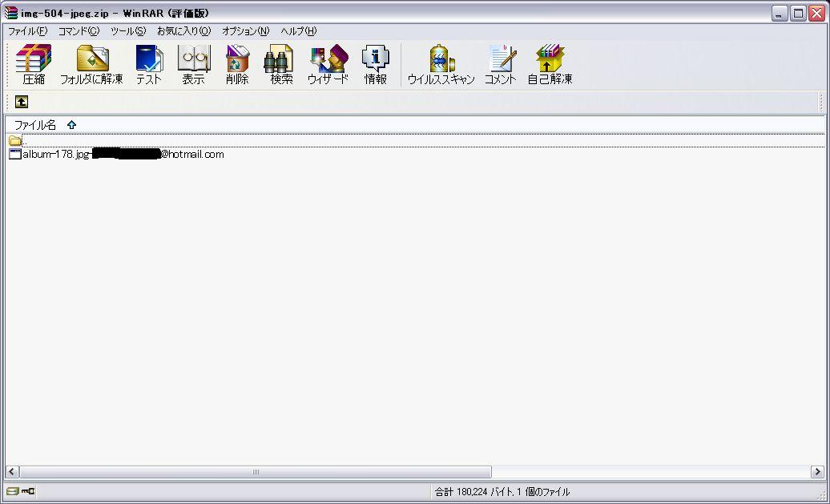Open the ツール(S) menu
830x504 pixels.
pyautogui.click(x=128, y=31)
